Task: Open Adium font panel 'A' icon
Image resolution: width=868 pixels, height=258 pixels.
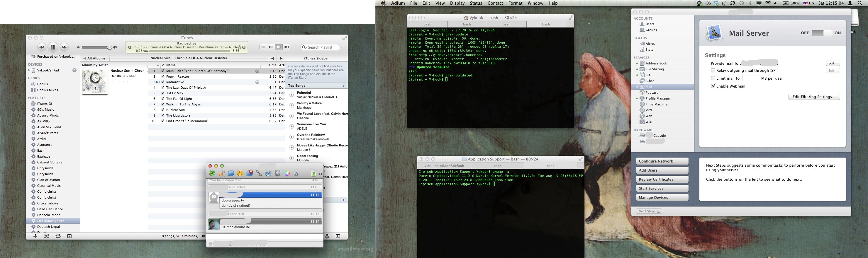Action: (296, 173)
